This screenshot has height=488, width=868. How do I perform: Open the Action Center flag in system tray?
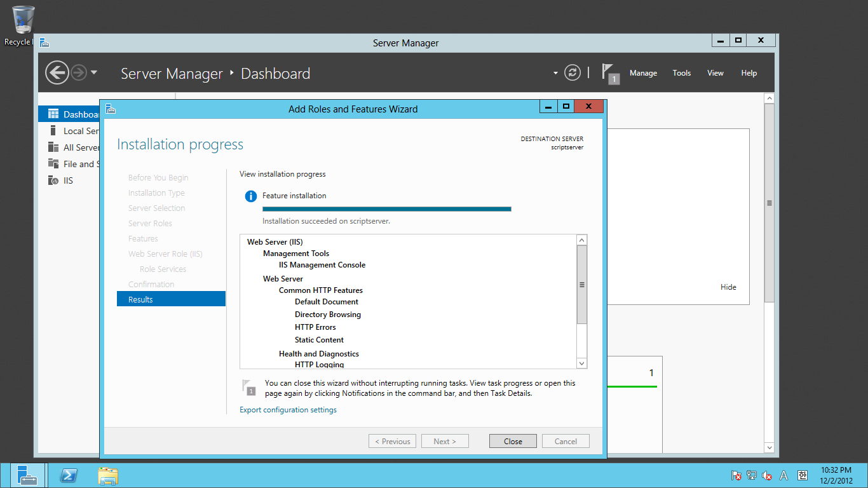(x=736, y=475)
